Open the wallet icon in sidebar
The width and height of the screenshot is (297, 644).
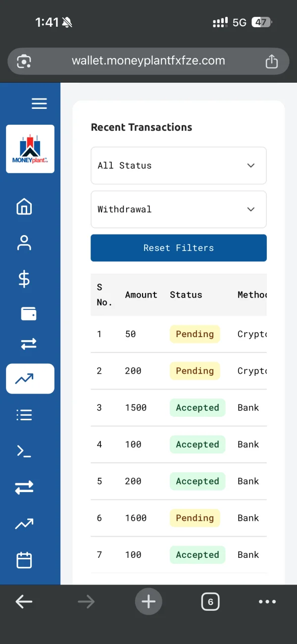pyautogui.click(x=29, y=314)
